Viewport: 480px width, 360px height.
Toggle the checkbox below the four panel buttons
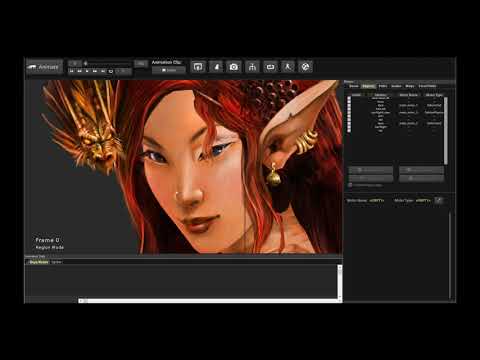pos(350,185)
